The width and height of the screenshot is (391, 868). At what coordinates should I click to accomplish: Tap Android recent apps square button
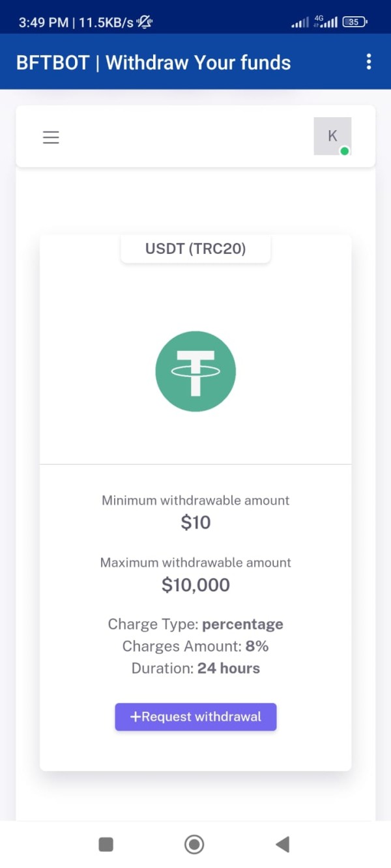(106, 845)
